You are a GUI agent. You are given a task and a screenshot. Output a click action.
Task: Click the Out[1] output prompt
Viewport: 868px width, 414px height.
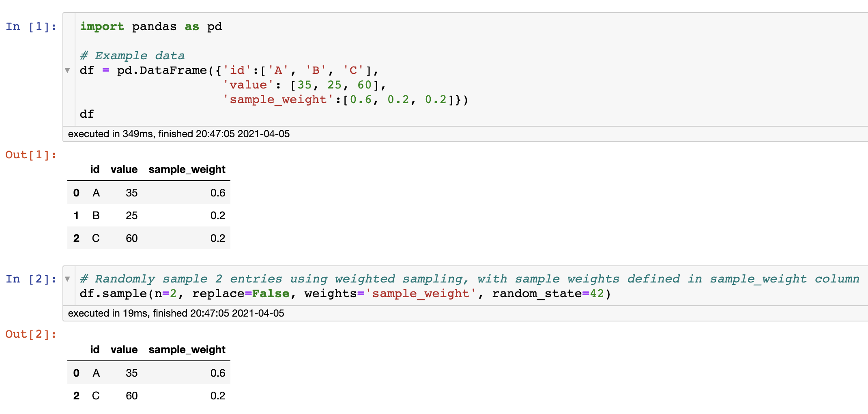pyautogui.click(x=31, y=155)
